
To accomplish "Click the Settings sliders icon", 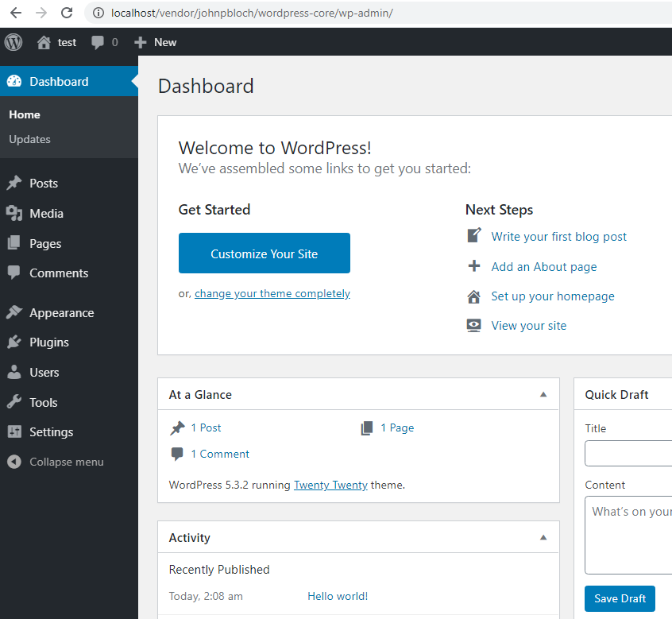I will [14, 432].
